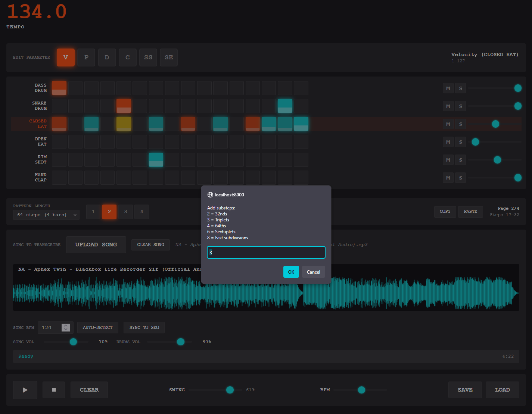The width and height of the screenshot is (532, 414).
Task: Solo the Hand Clap track
Action: tap(460, 178)
